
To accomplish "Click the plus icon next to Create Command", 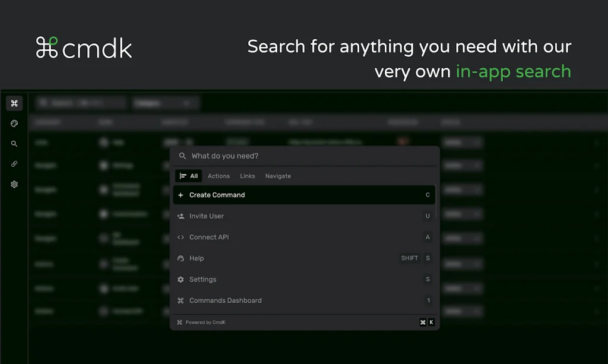I will click(181, 195).
